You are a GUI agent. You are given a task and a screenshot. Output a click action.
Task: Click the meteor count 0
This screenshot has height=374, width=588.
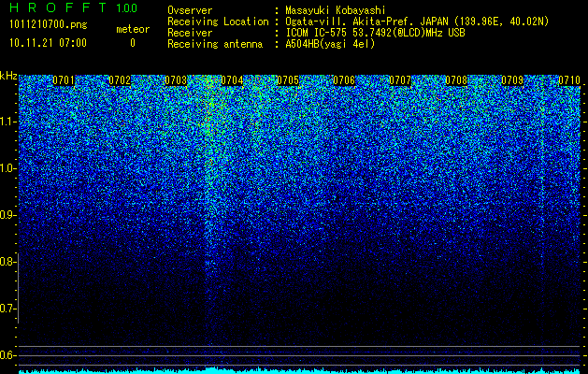click(133, 43)
